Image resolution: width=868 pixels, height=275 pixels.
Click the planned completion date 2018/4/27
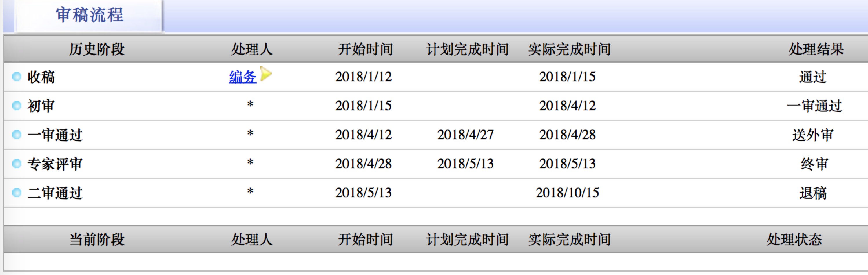tap(465, 135)
